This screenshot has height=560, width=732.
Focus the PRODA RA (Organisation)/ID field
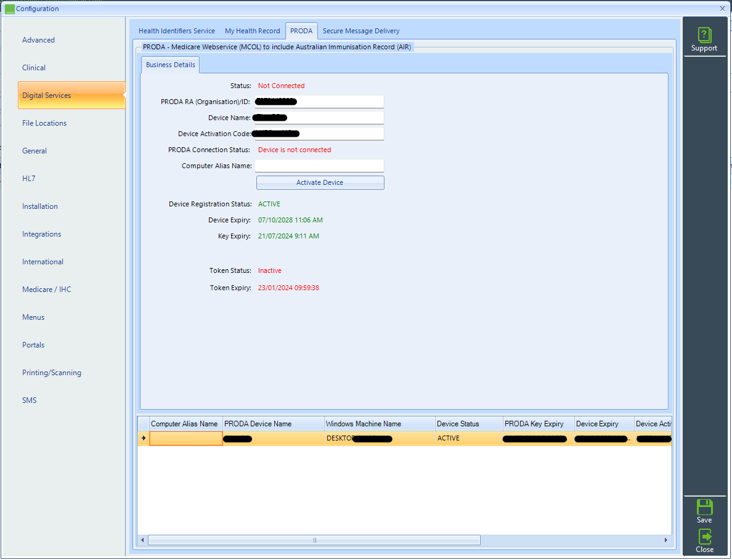pos(319,102)
